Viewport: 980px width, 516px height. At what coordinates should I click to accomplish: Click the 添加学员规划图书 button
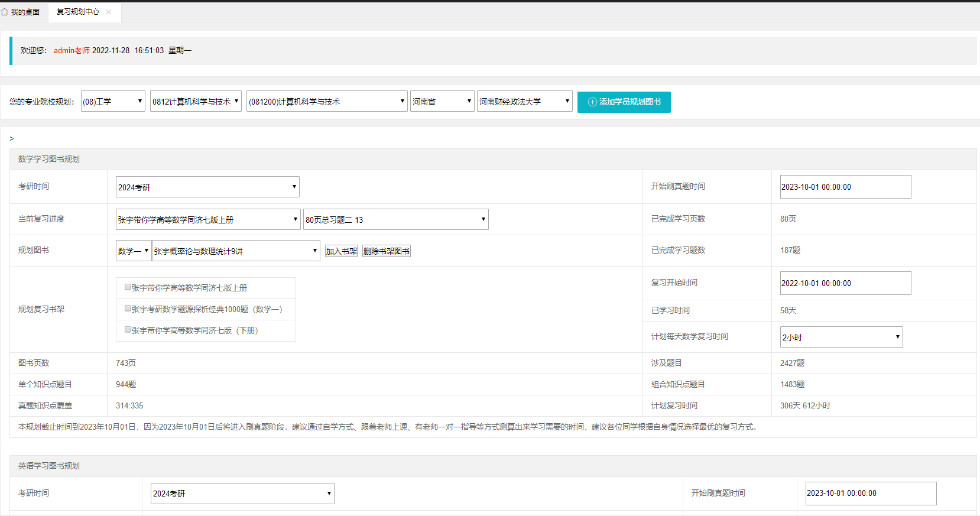coord(624,102)
